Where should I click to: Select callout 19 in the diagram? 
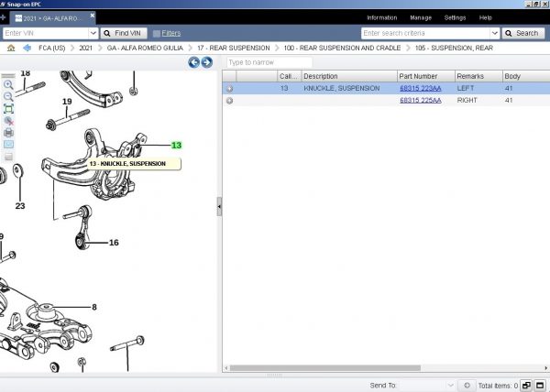pyautogui.click(x=67, y=102)
